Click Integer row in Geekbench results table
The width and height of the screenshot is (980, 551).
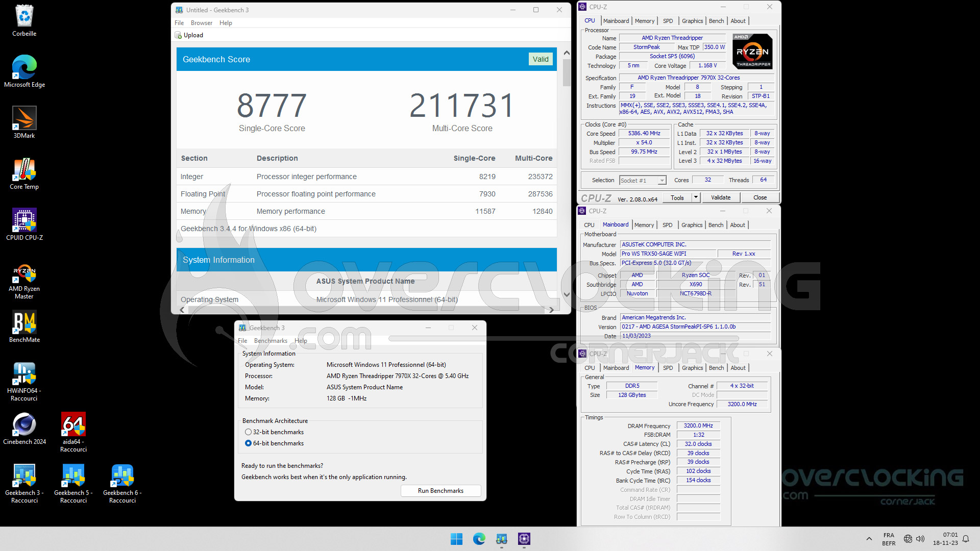click(x=366, y=177)
